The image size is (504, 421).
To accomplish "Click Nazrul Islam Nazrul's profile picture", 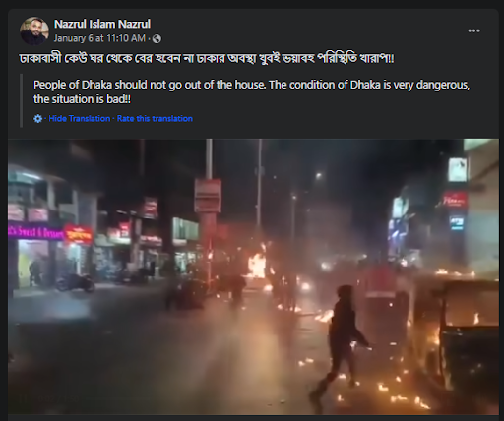I will (34, 31).
